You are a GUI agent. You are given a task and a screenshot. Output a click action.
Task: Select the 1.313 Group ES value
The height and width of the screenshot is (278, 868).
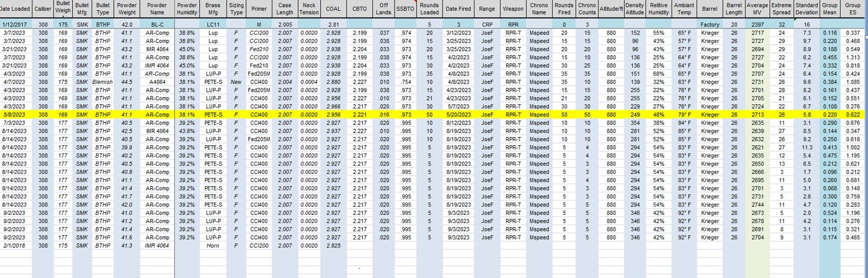click(853, 57)
